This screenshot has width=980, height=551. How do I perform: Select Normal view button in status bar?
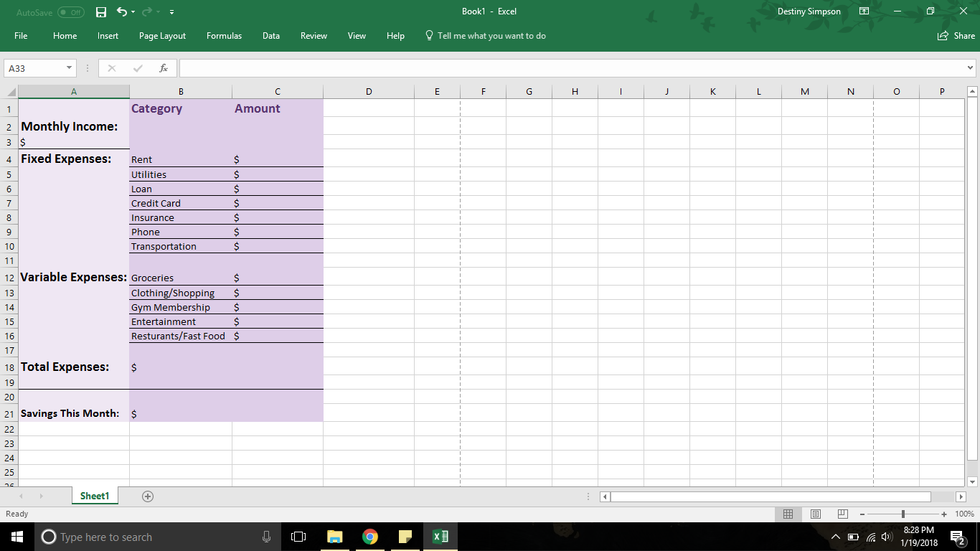pos(788,514)
